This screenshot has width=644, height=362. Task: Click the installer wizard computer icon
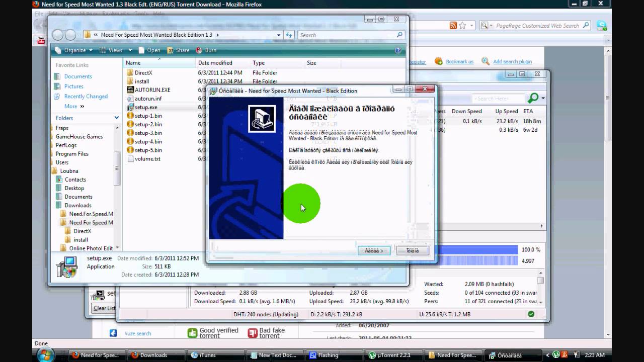tap(262, 119)
